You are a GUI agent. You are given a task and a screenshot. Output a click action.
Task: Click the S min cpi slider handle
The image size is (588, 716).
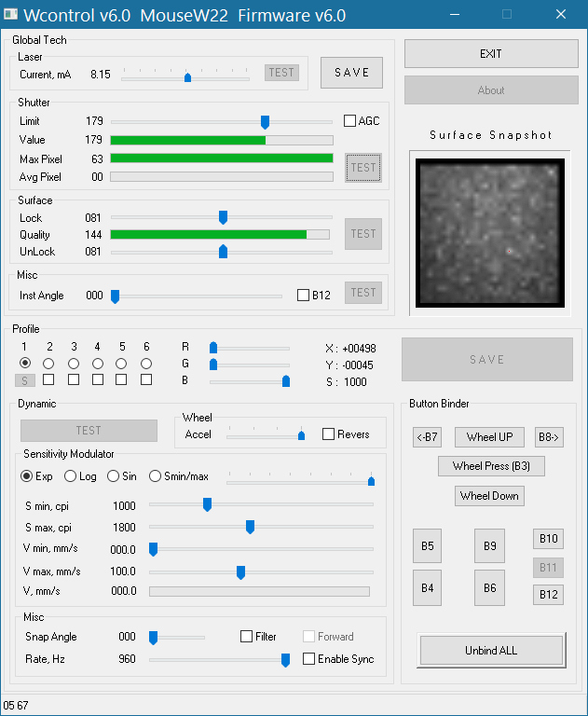207,504
